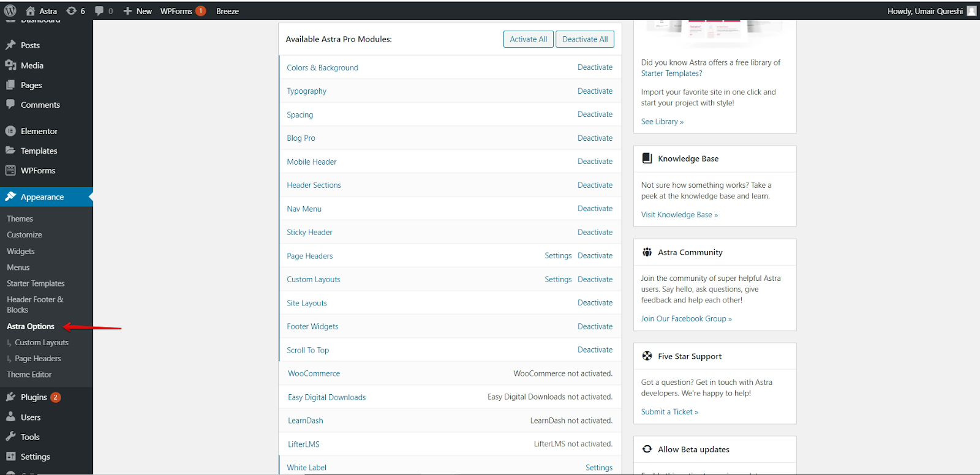This screenshot has height=475, width=980.
Task: Deactivate the Site Layouts module
Action: pyautogui.click(x=595, y=303)
